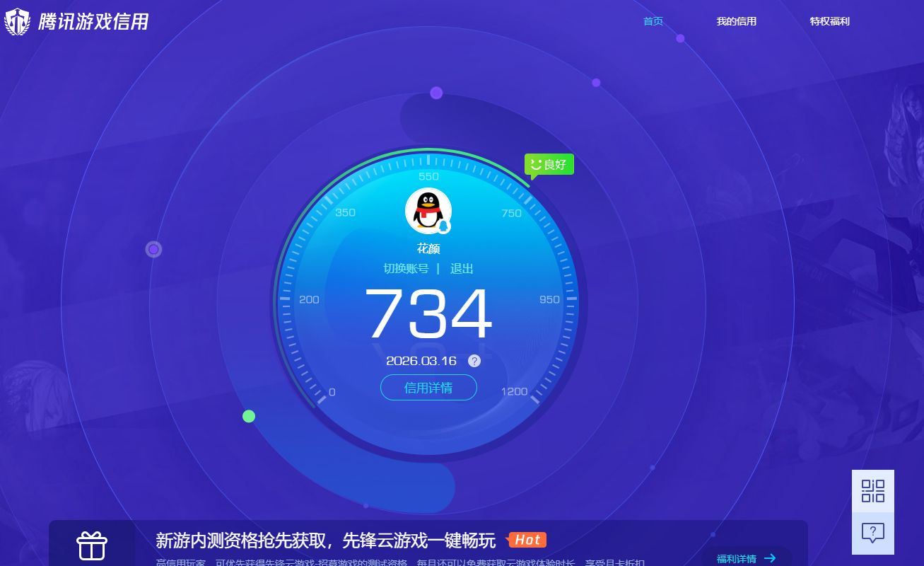Viewport: 924px width, 566px height.
Task: Click the arrow next to 福利详情
Action: 770,558
